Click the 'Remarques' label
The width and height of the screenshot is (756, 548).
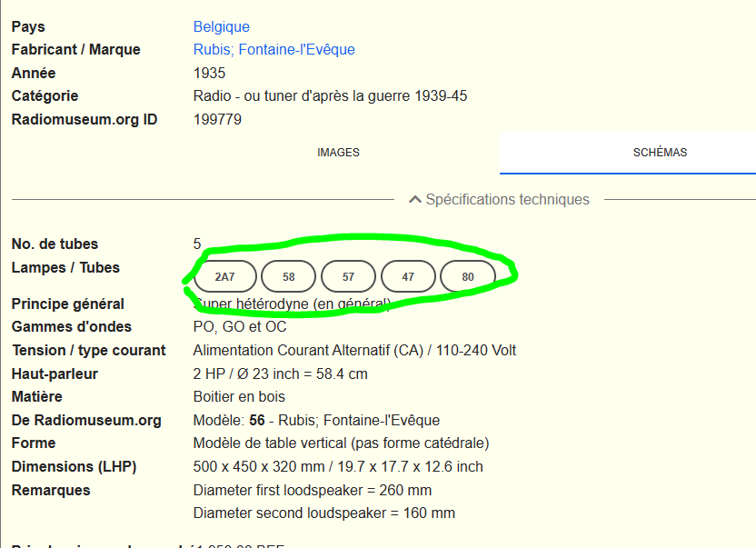(51, 490)
